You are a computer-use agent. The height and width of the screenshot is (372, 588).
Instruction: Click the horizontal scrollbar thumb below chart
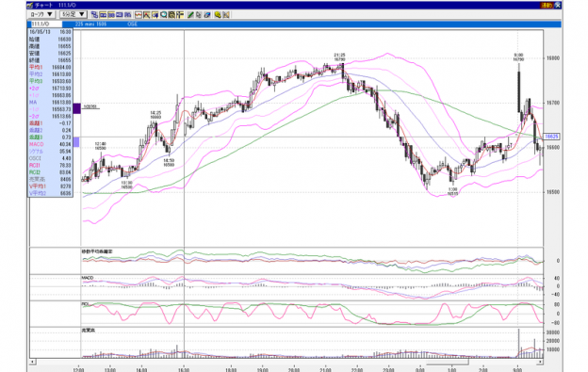pyautogui.click(x=448, y=362)
